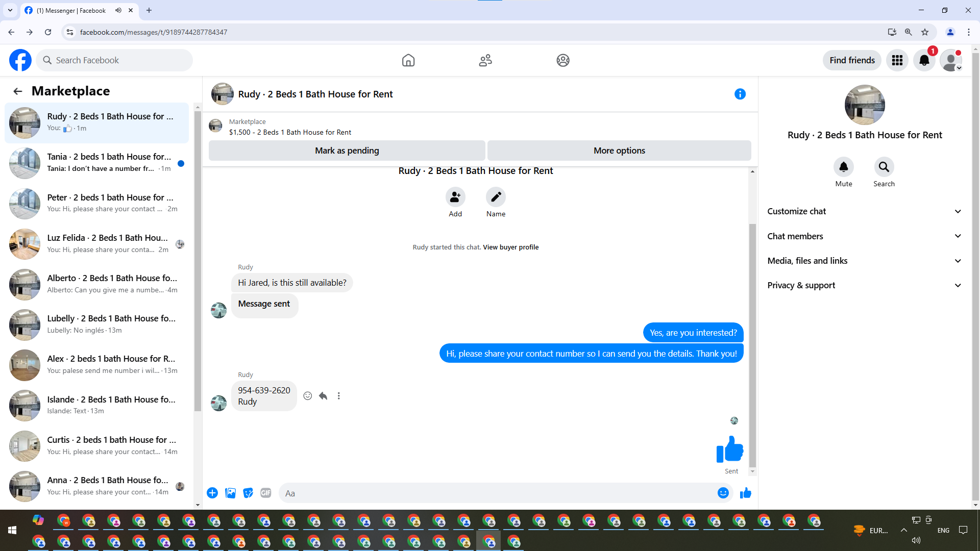Screen dimensions: 980x551
Task: Click the attach photo icon
Action: 230,493
